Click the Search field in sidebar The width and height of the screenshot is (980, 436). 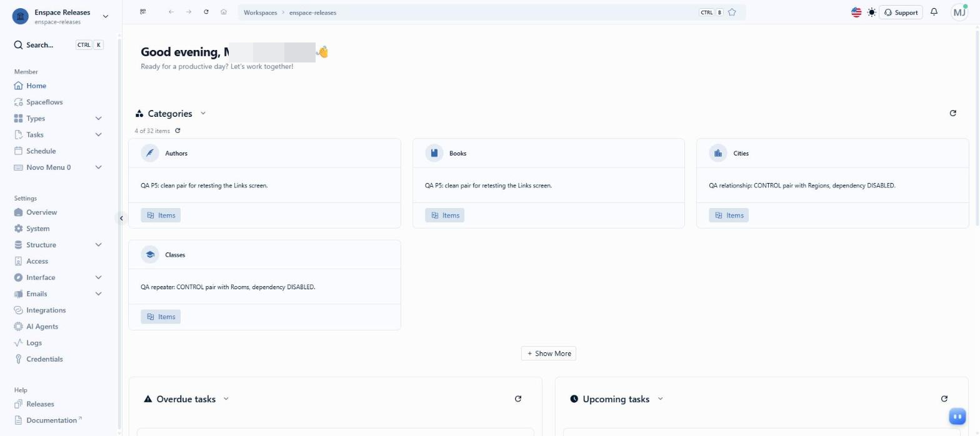pyautogui.click(x=59, y=45)
